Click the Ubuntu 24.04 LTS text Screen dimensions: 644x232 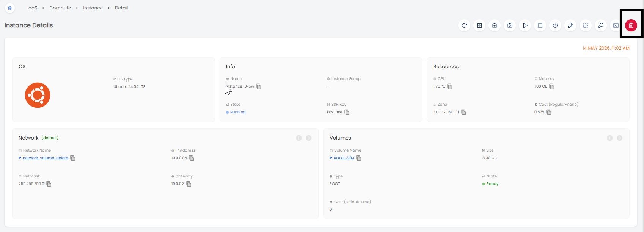click(x=129, y=87)
